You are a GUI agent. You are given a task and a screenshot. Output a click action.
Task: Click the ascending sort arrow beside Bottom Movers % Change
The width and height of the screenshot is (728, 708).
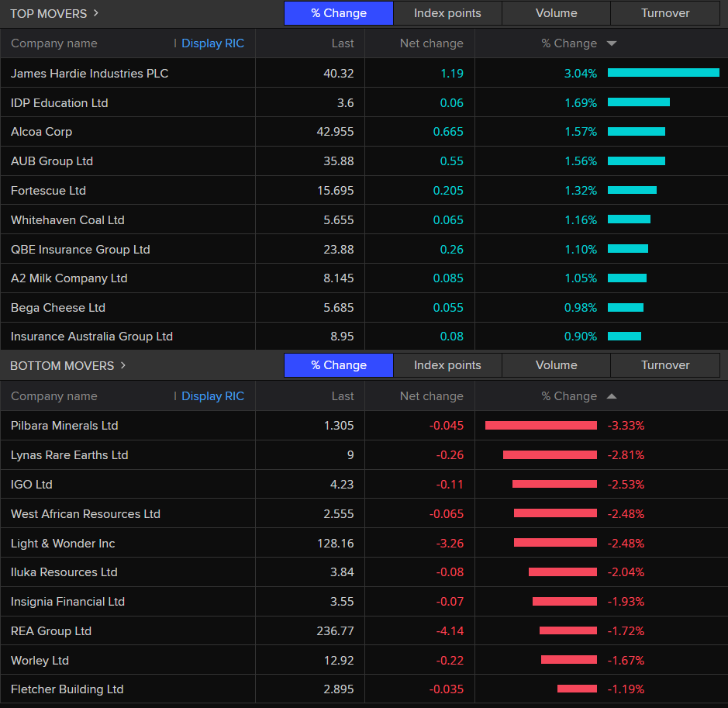pos(612,396)
